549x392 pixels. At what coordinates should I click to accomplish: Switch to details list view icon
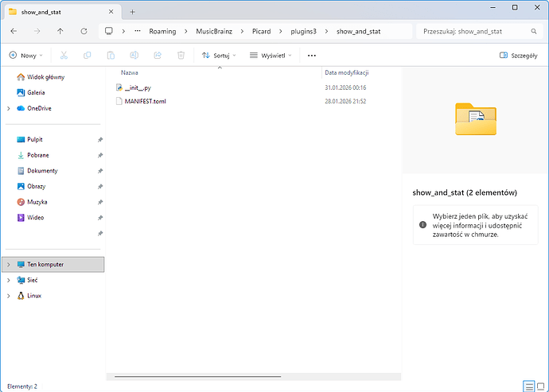click(529, 386)
